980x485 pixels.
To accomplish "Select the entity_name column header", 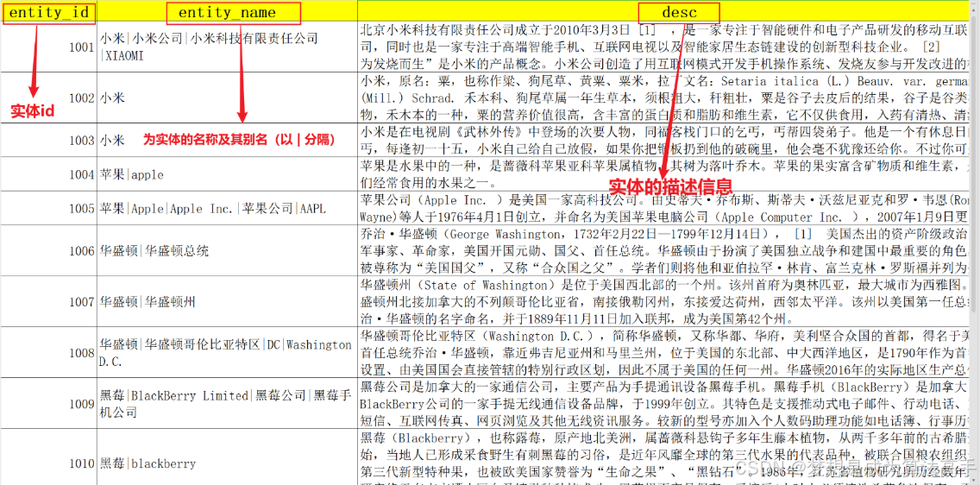I will [228, 12].
